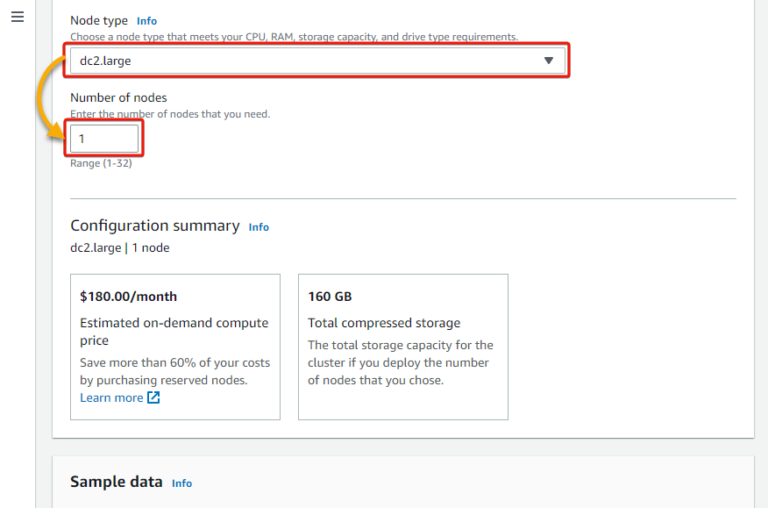Screen dimensions: 768x508
Task: Focus the Number of nodes input field
Action: (x=104, y=139)
